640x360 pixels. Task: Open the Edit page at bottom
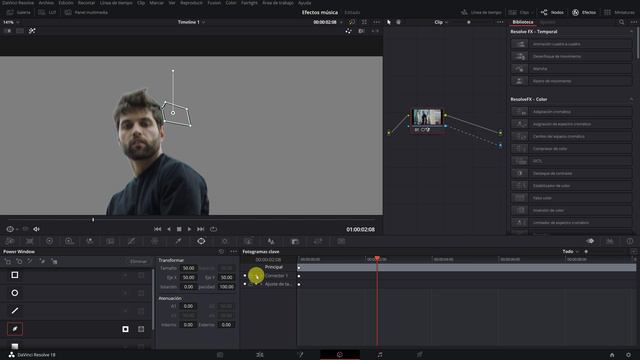pyautogui.click(x=260, y=355)
